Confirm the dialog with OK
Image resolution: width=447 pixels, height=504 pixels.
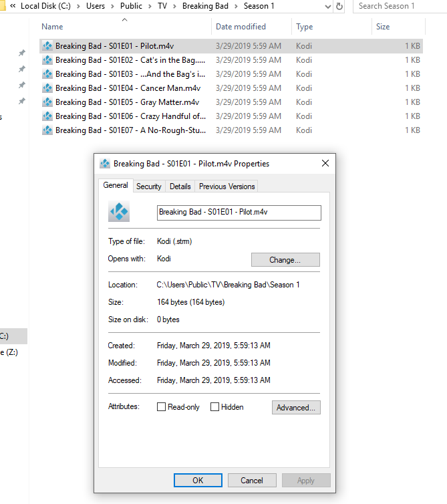click(x=198, y=480)
